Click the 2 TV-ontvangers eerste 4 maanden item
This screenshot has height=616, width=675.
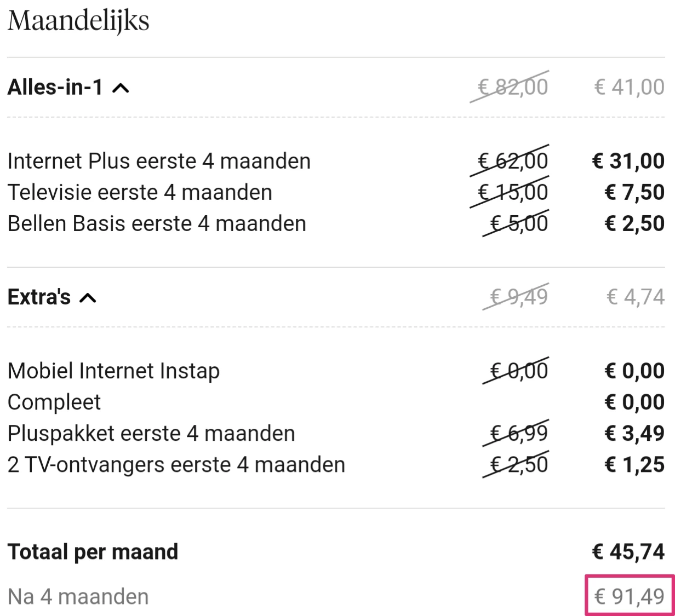pos(176,464)
